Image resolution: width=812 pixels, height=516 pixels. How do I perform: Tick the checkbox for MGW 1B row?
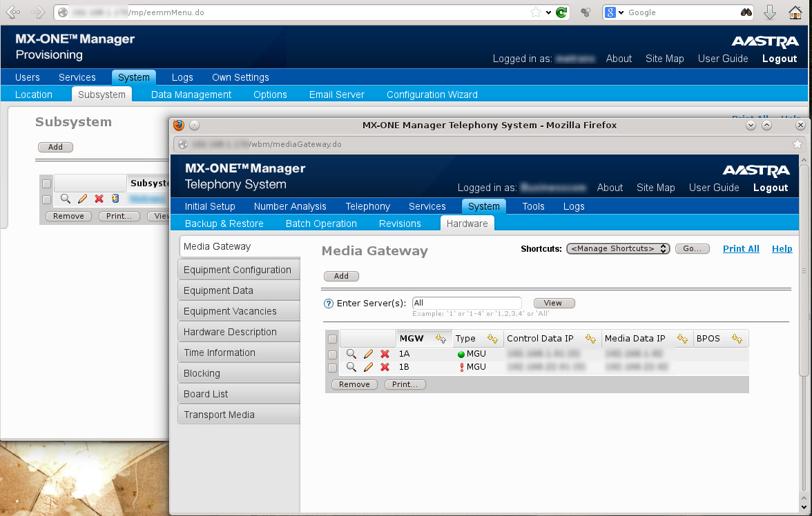pos(333,368)
